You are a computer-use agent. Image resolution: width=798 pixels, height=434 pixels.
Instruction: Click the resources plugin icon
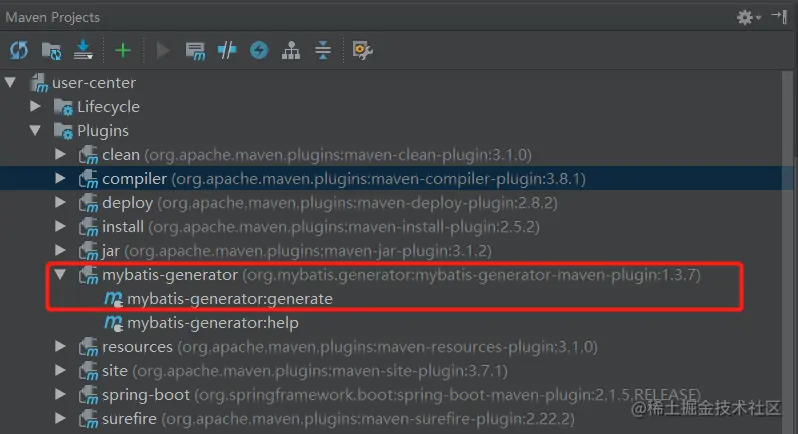(88, 347)
